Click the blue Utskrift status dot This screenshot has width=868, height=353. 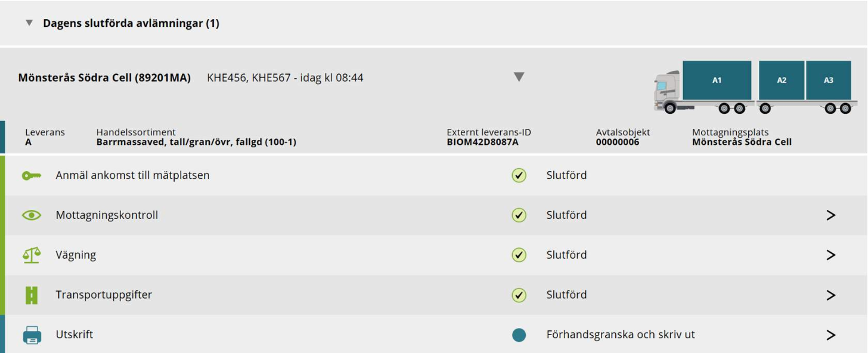pos(519,335)
